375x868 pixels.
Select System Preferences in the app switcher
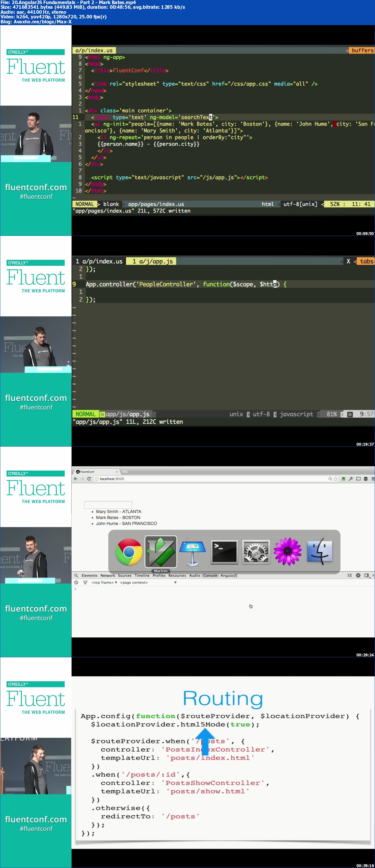pos(256,551)
